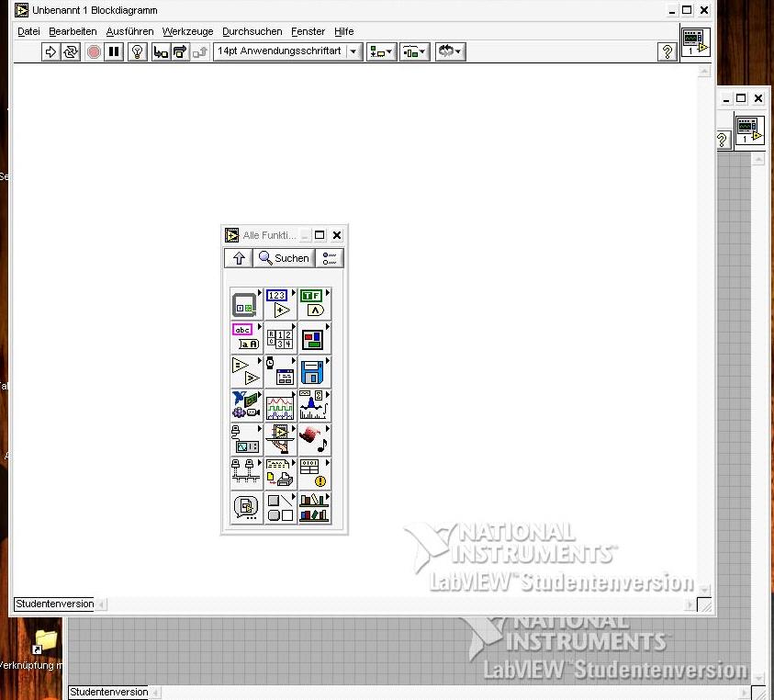Open the Boolean TF subpalette
Screen dimensions: 774x700
(314, 304)
